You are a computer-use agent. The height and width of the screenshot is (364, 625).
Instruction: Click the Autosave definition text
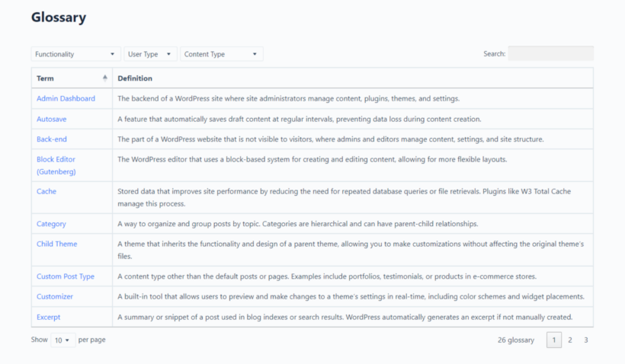click(x=300, y=119)
